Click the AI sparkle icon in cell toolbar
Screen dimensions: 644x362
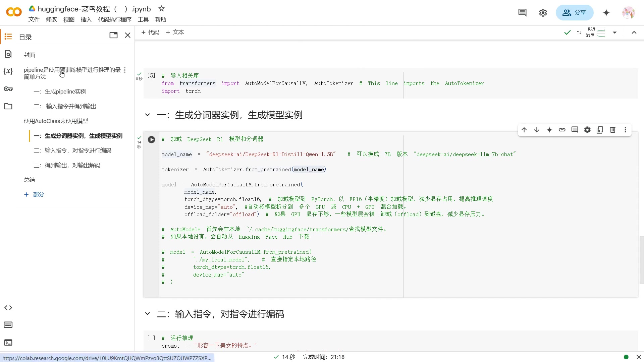(x=549, y=130)
